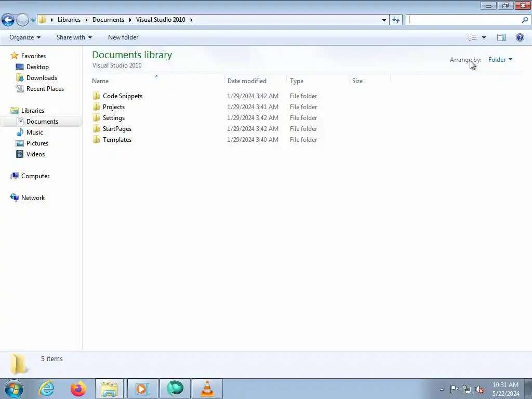
Task: Go back with the Back arrow button
Action: (x=8, y=20)
